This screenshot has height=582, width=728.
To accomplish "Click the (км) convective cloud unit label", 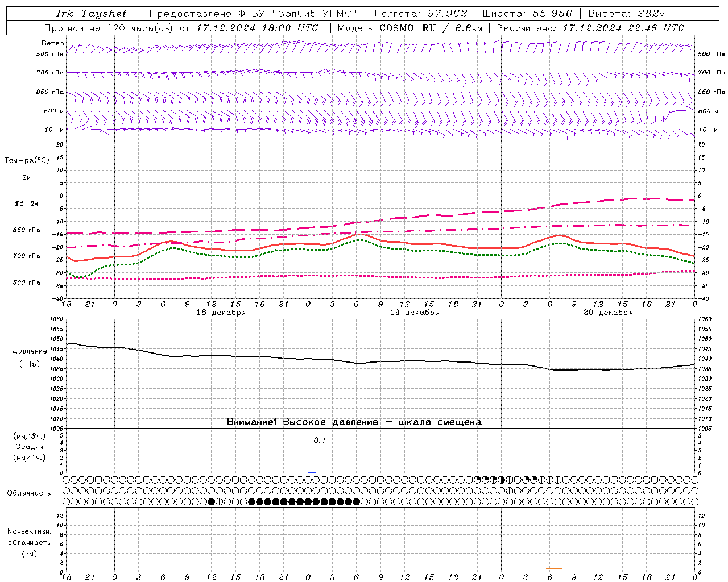I will point(30,554).
